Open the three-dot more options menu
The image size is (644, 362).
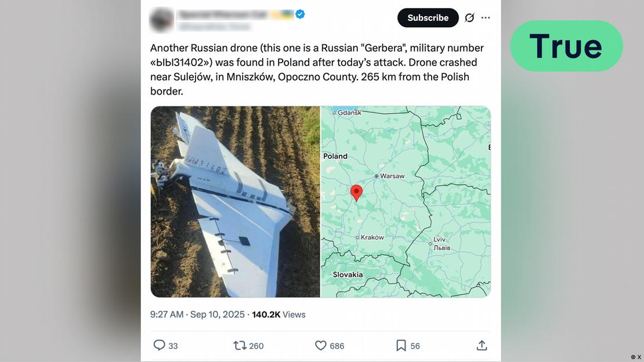pos(486,18)
